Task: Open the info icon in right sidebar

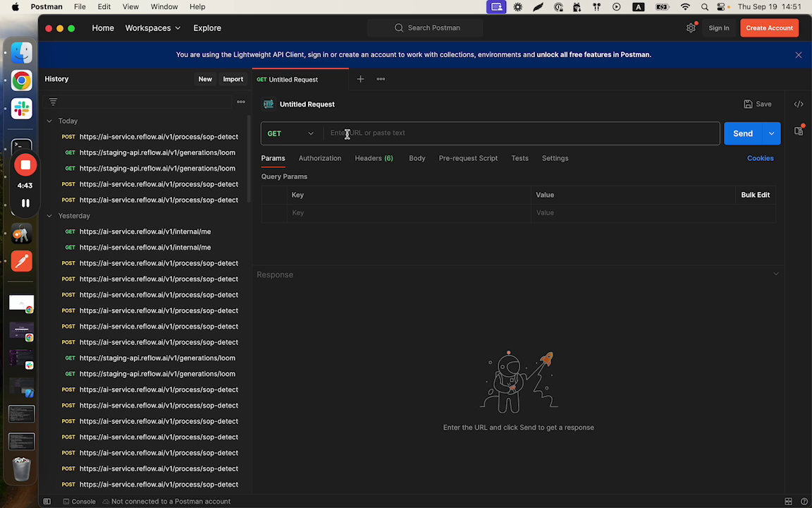Action: point(799,130)
